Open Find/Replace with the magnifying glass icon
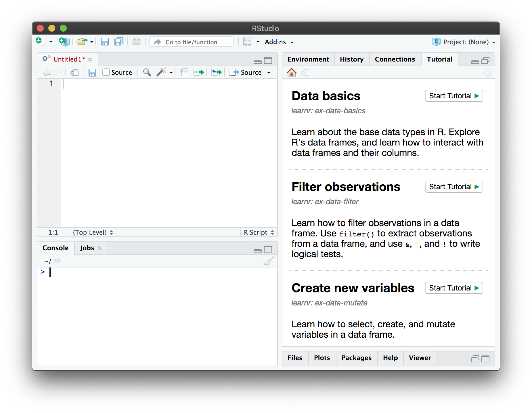This screenshot has height=413, width=532. (x=147, y=72)
